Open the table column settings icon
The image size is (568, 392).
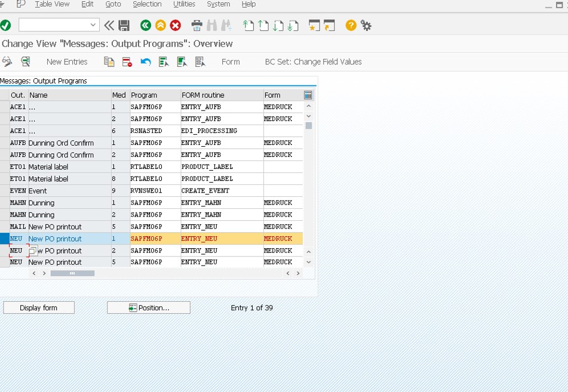coord(308,95)
